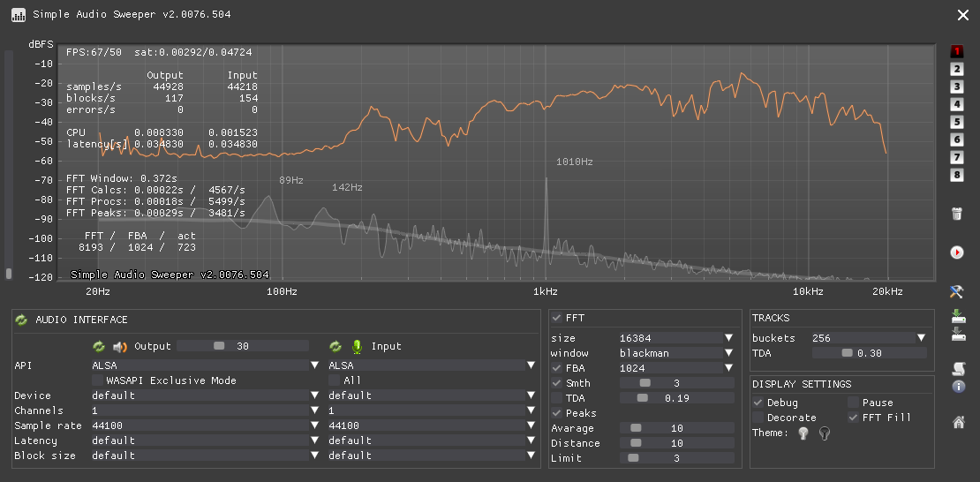The height and width of the screenshot is (482, 980).
Task: Open the Output Channels dropdown
Action: coord(206,410)
